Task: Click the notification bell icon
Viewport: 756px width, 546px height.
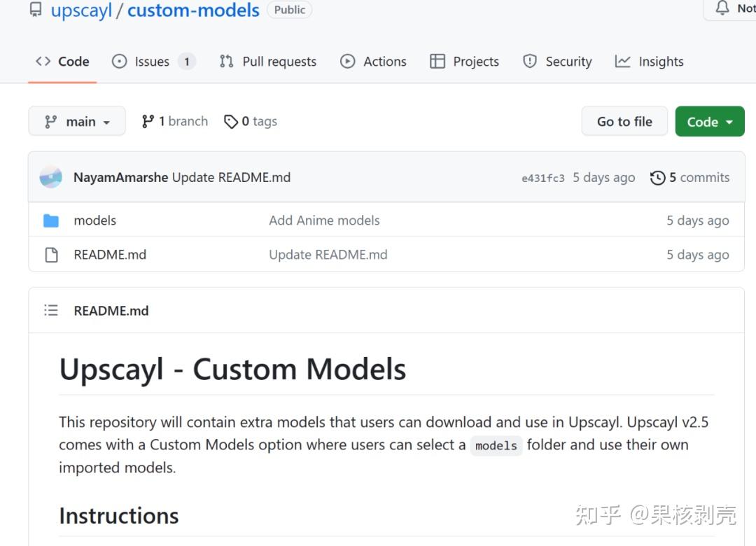Action: [721, 7]
